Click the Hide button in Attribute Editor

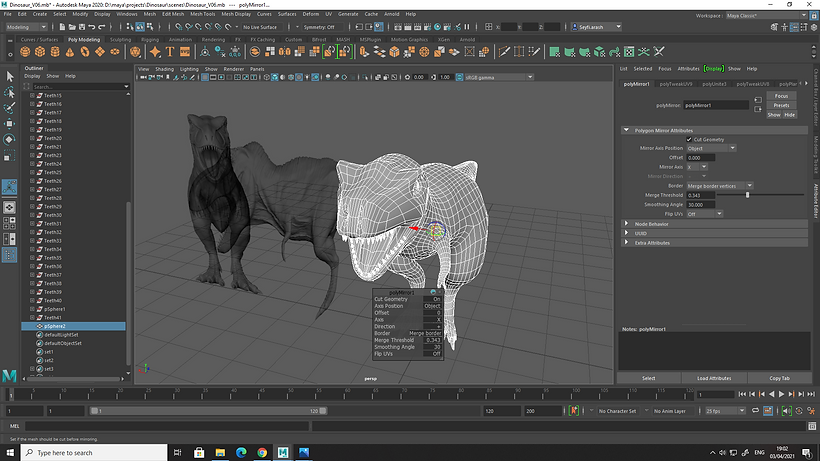pyautogui.click(x=789, y=115)
